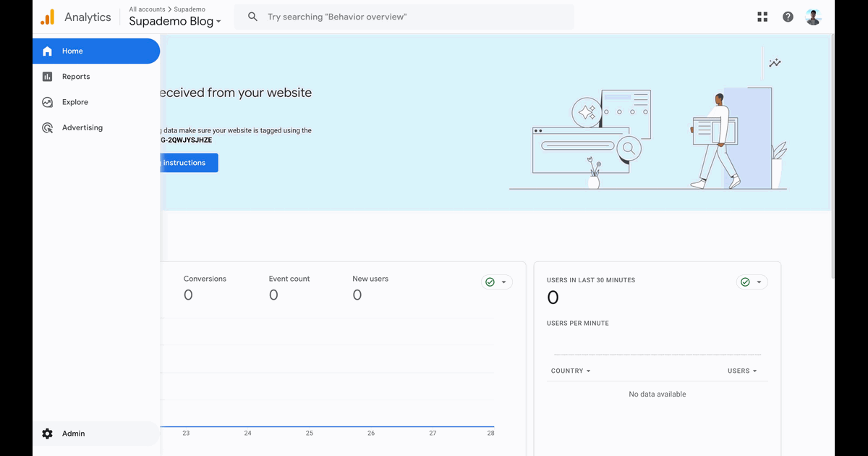Open the Help question mark icon
This screenshot has height=456, width=868.
788,17
